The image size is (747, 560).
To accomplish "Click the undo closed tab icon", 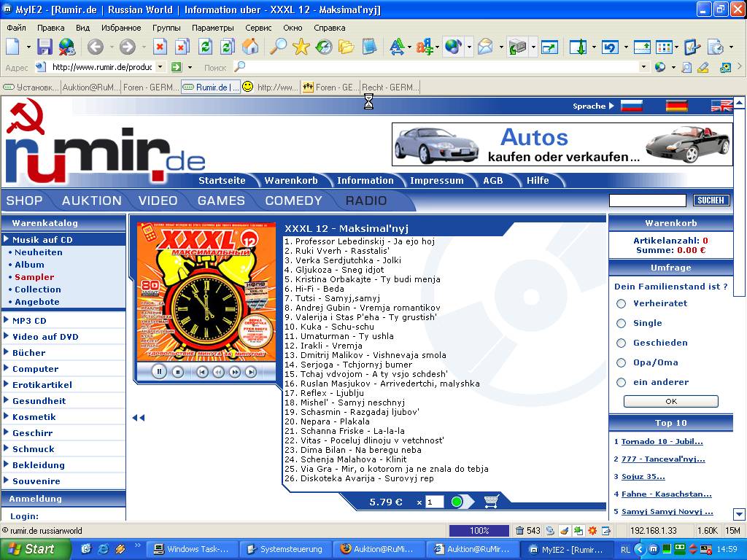I will coord(610,47).
